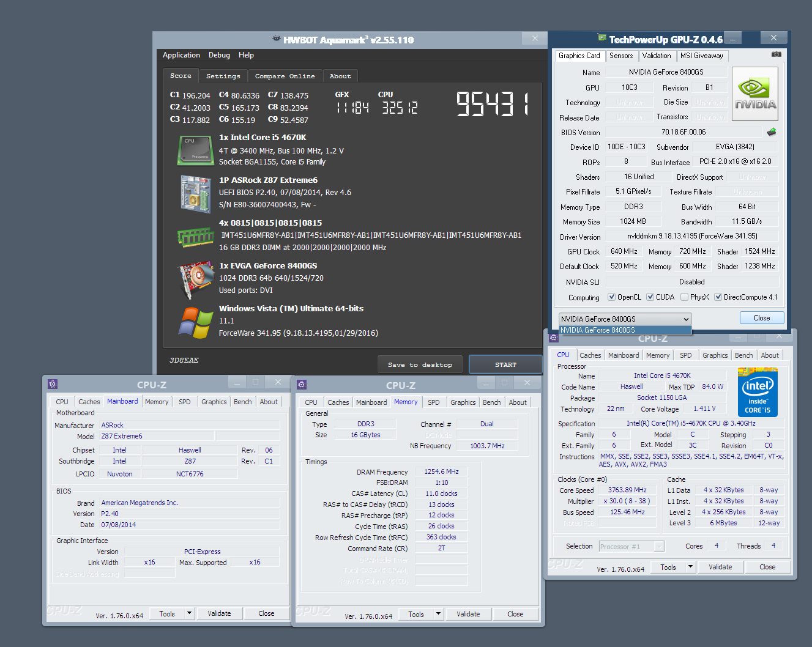
Task: Click the BIOS save chip icon in GPU-Z
Action: pyautogui.click(x=772, y=131)
